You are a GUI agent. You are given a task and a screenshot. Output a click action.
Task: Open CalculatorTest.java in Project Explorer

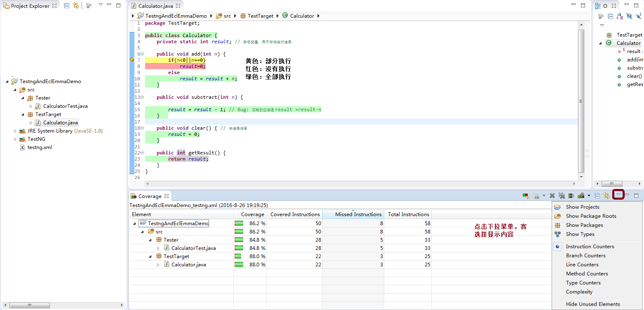click(x=65, y=106)
